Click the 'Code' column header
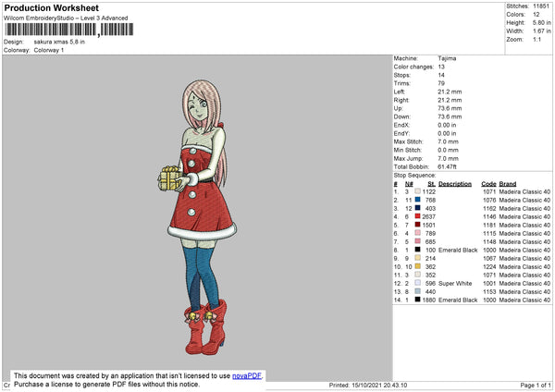This screenshot has width=555, height=392. (488, 184)
